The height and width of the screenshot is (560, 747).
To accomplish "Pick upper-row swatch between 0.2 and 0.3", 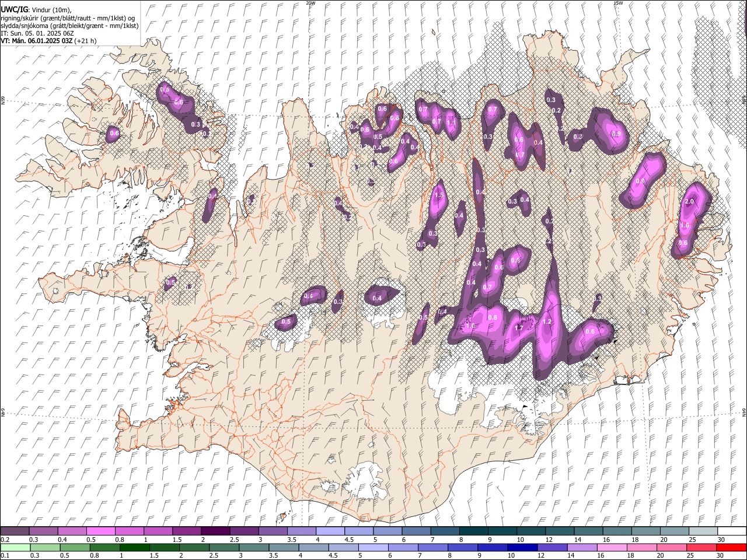I will click(x=15, y=531).
